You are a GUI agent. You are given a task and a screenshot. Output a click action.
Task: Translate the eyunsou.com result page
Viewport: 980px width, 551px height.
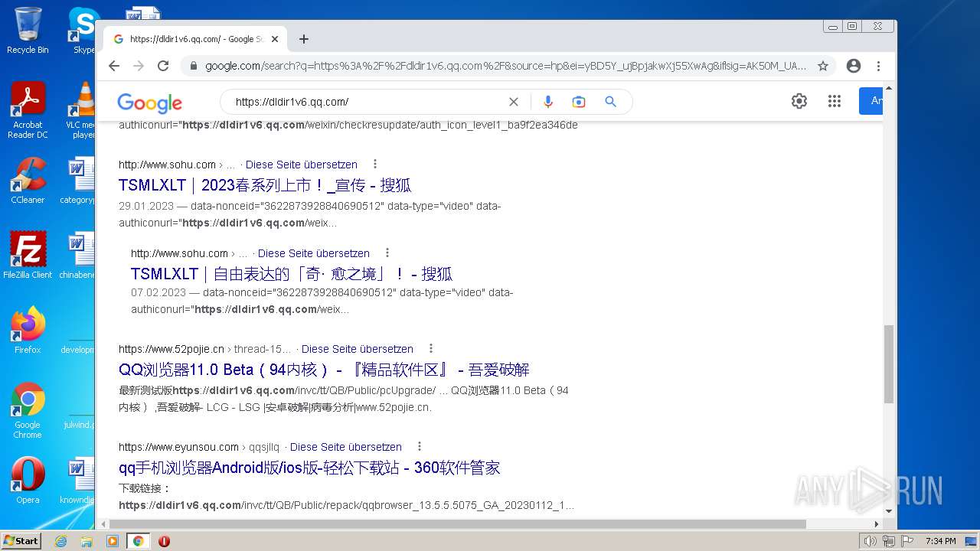[x=346, y=447]
